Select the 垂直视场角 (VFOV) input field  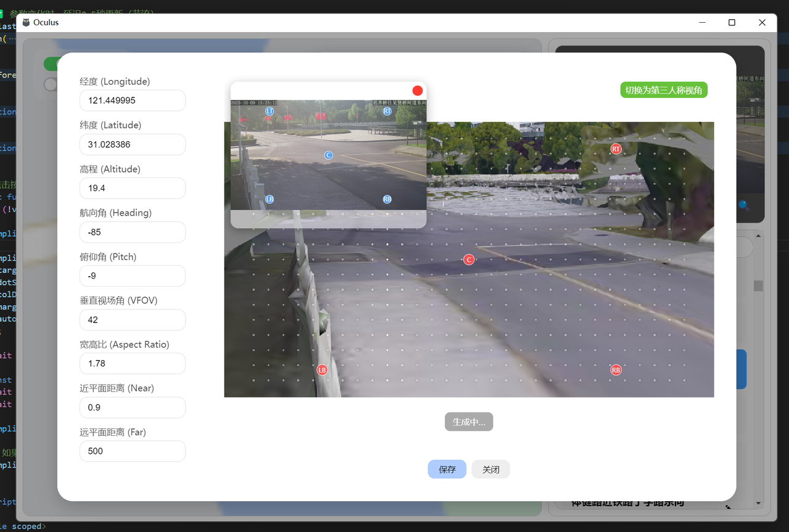133,320
